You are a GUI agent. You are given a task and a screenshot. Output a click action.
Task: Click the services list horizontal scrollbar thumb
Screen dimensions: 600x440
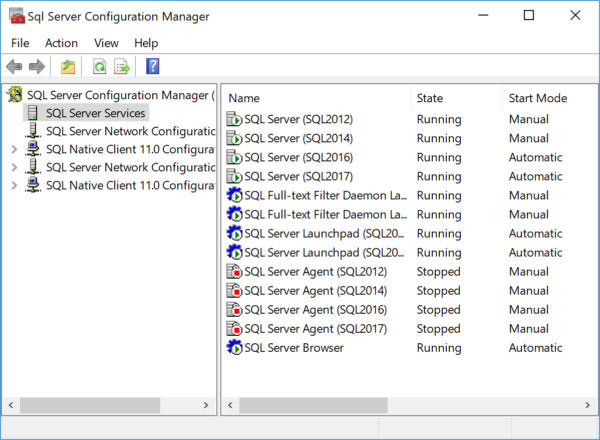(x=313, y=405)
